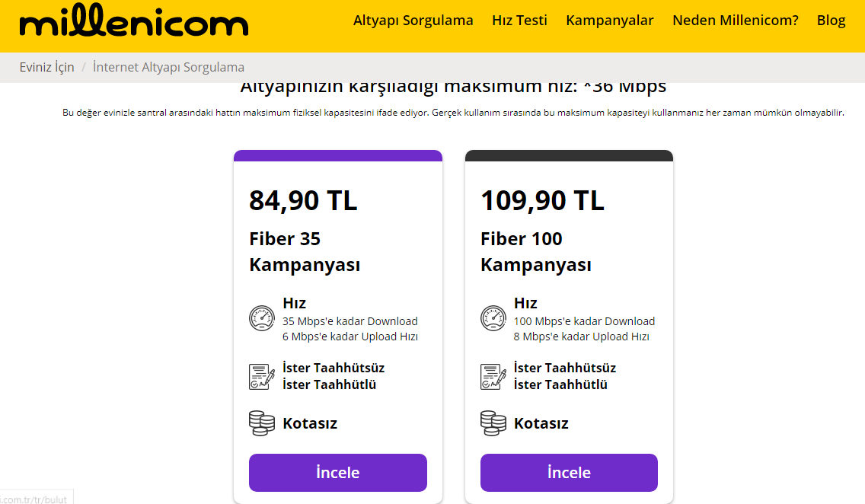The height and width of the screenshot is (504, 865).
Task: Click the 109,90 TL price
Action: 542,201
